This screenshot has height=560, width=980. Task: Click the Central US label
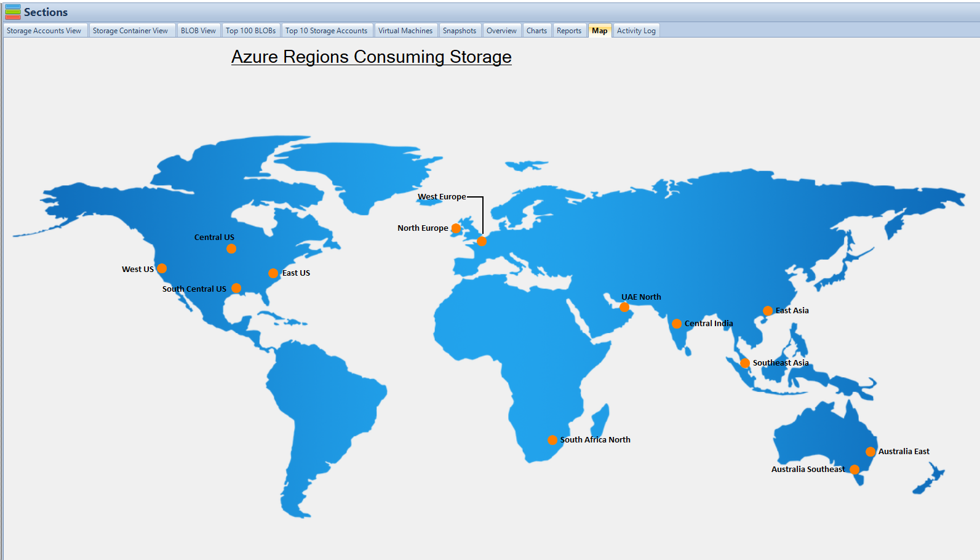pos(214,238)
